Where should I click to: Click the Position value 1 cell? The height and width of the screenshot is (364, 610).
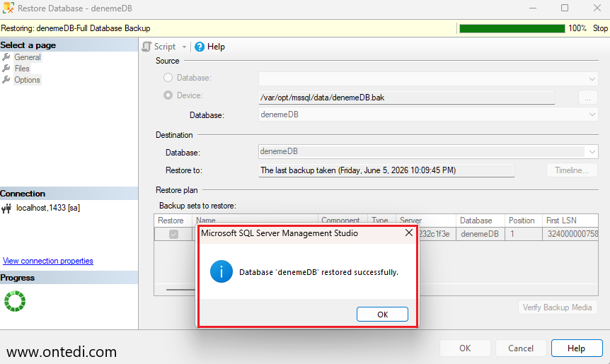coord(524,234)
